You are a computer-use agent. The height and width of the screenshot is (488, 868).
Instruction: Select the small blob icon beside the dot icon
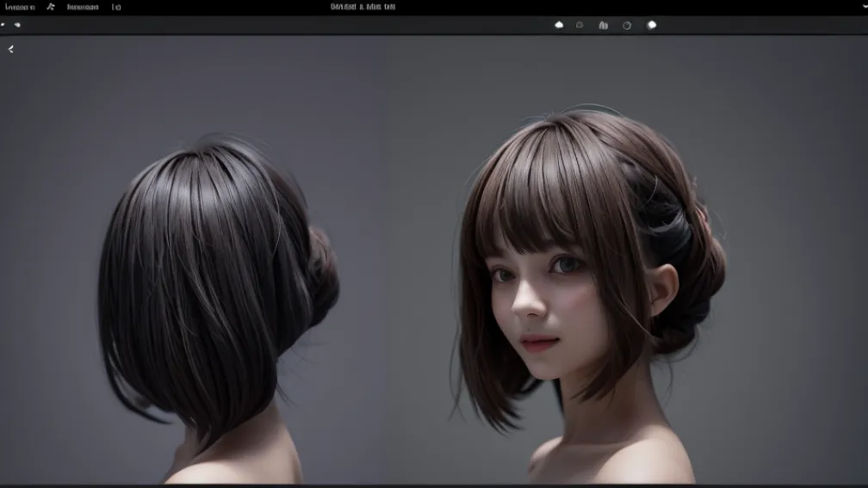[17, 25]
